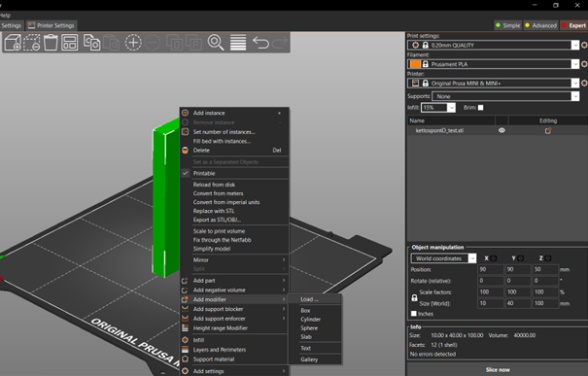Click the Split to objects toolbar icon
588x376 pixels.
click(x=174, y=43)
